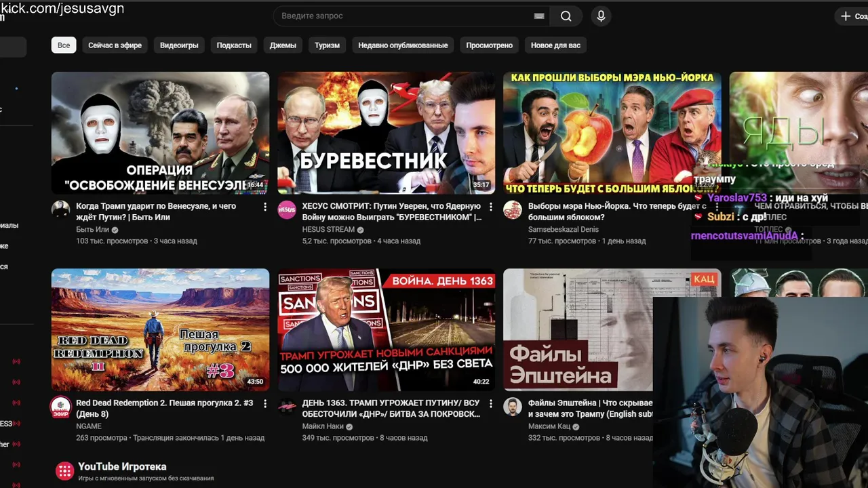Viewport: 868px width, 488px height.
Task: Click chat username Subzi
Action: coord(720,217)
